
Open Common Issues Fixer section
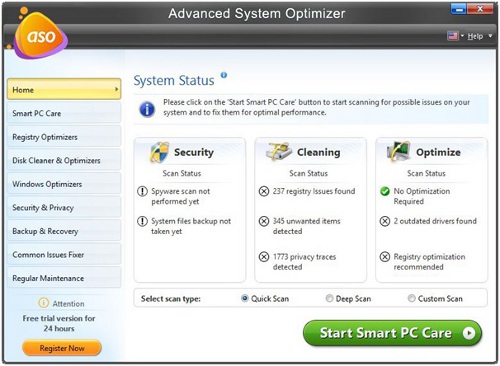click(64, 254)
